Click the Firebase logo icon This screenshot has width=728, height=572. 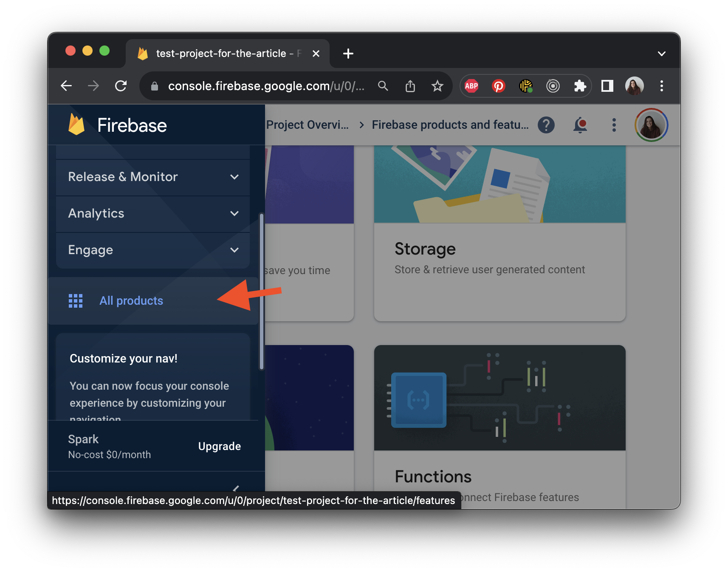click(76, 125)
